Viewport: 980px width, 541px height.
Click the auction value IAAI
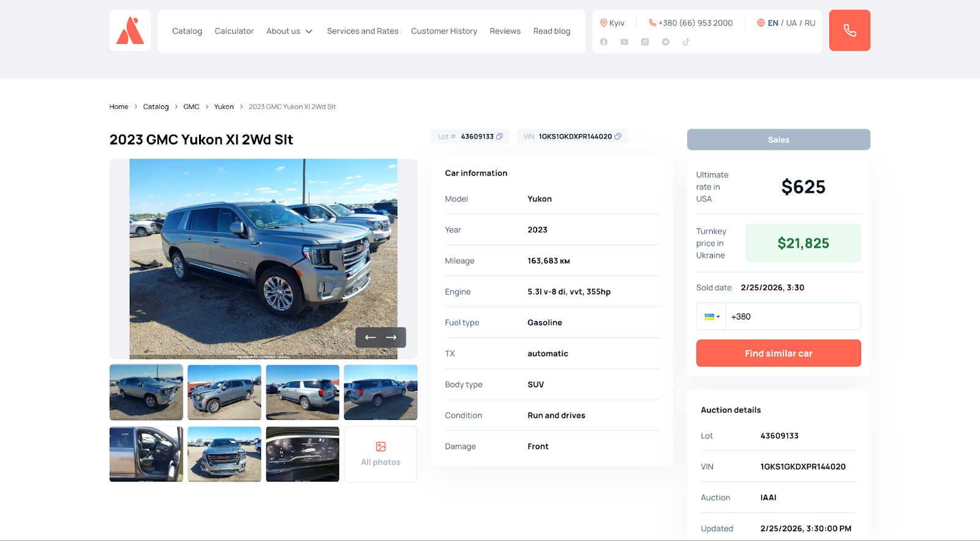pos(768,498)
